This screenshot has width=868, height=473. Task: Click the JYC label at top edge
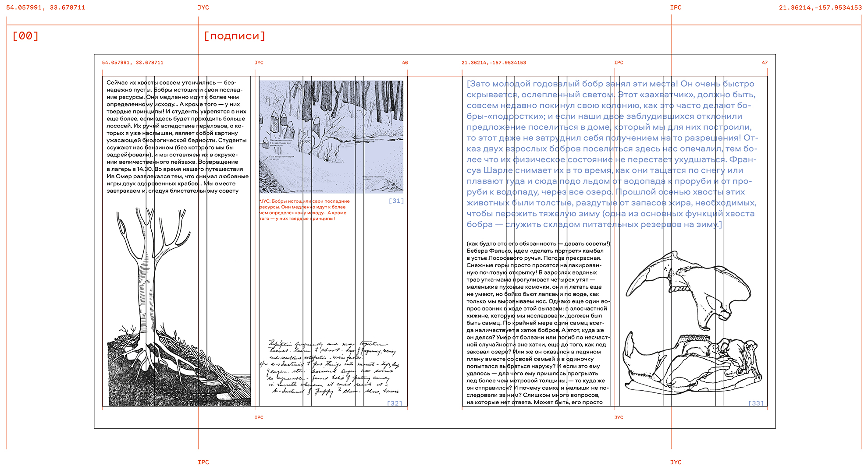(x=203, y=7)
